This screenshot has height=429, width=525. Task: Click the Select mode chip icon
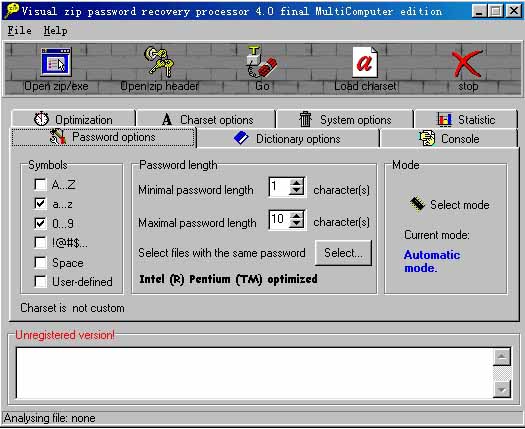[x=417, y=204]
